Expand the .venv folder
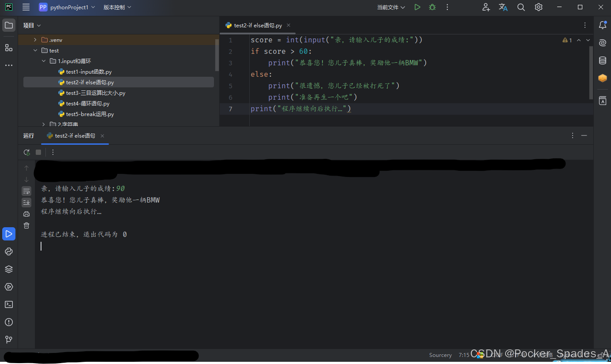 coord(35,40)
